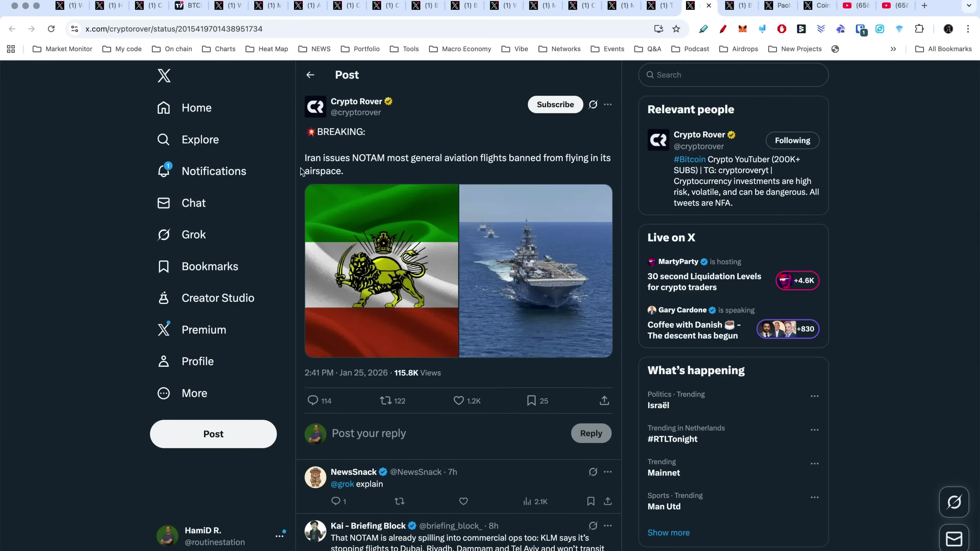View analytics of NewsSnack's comment (2.1K)
This screenshot has height=551, width=980.
coord(535,501)
